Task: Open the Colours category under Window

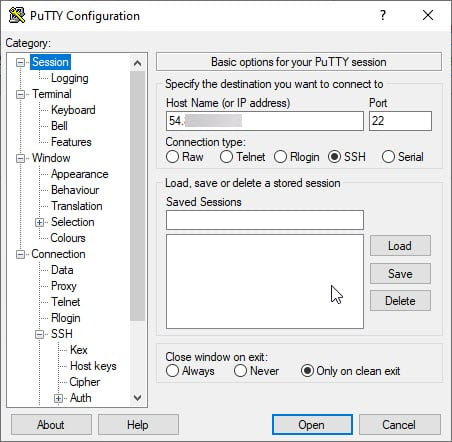Action: point(68,238)
